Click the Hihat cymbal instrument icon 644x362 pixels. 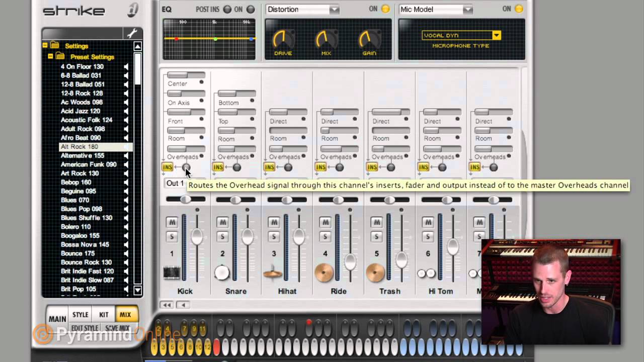[x=273, y=273]
